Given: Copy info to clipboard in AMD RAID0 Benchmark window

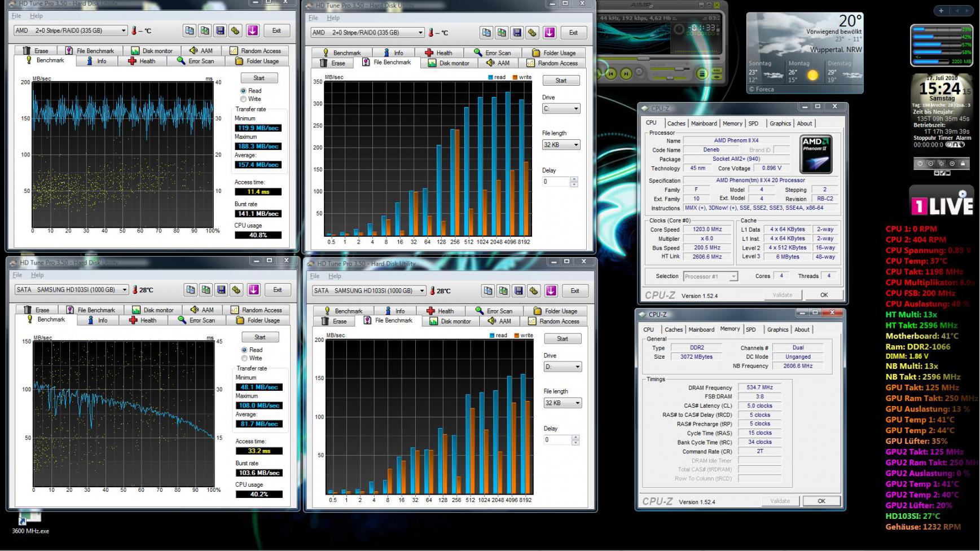Looking at the screenshot, I should point(190,30).
